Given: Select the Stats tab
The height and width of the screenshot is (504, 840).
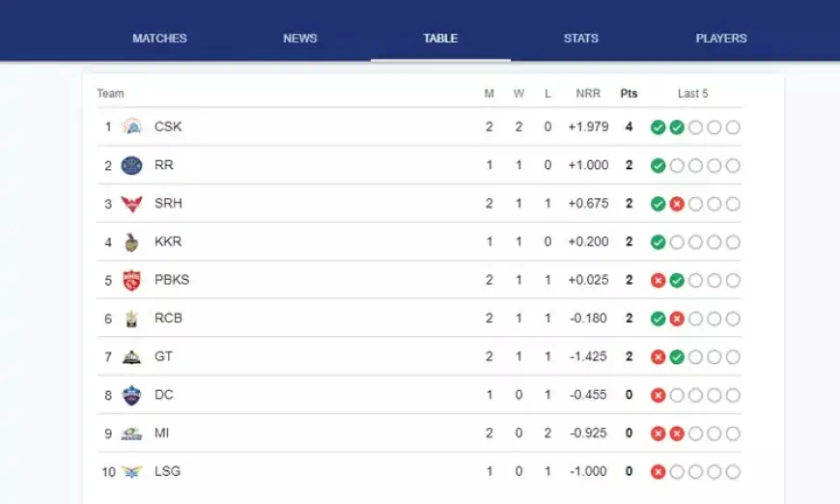Looking at the screenshot, I should [581, 39].
